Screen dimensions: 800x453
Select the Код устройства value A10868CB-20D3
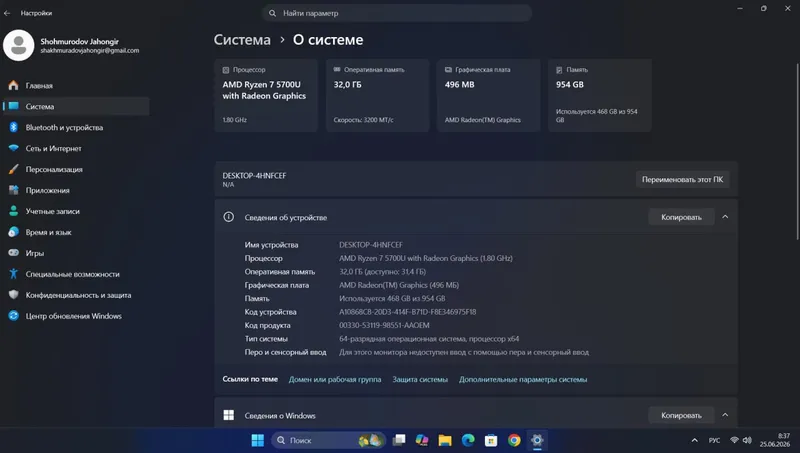coord(407,312)
